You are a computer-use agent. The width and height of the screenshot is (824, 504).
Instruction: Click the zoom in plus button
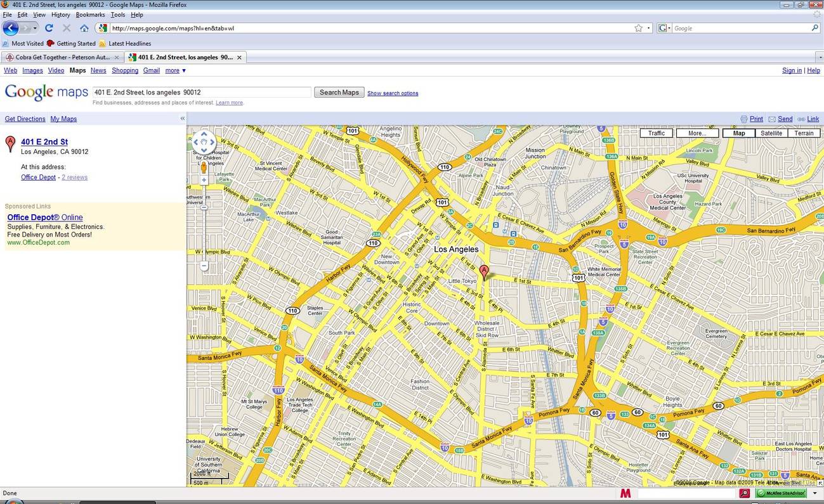[x=204, y=181]
